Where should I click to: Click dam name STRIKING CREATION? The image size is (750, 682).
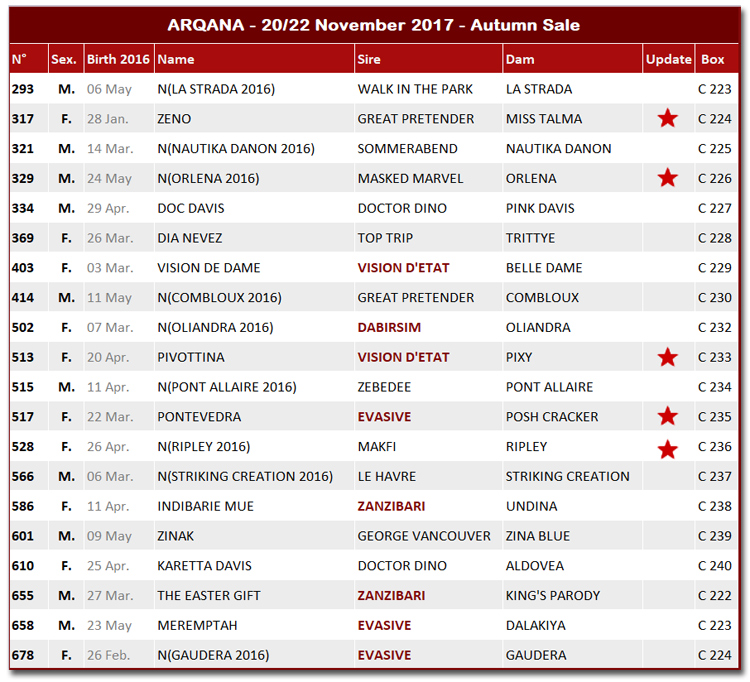[x=567, y=476]
